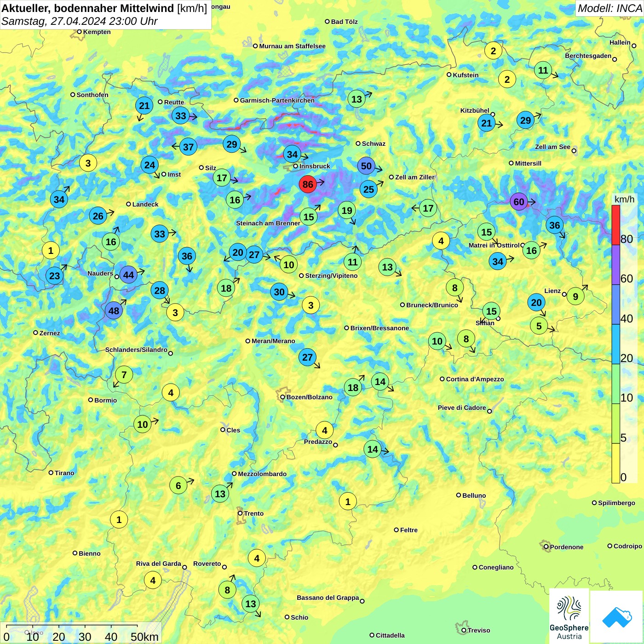Click the 23 wind station marker
This screenshot has width=644, height=644.
54,276
